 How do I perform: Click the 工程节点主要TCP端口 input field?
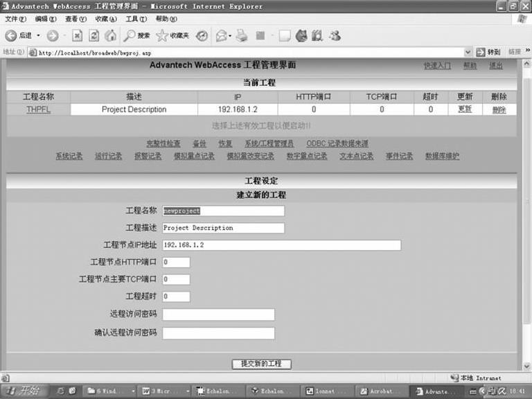(176, 279)
